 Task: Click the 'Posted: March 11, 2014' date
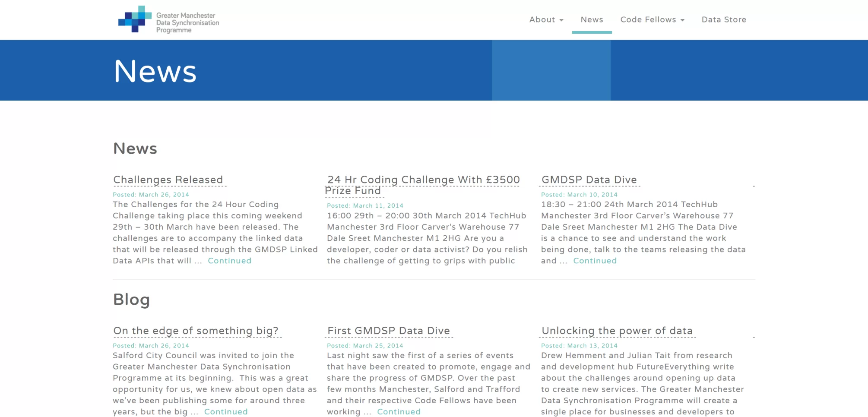pos(365,206)
